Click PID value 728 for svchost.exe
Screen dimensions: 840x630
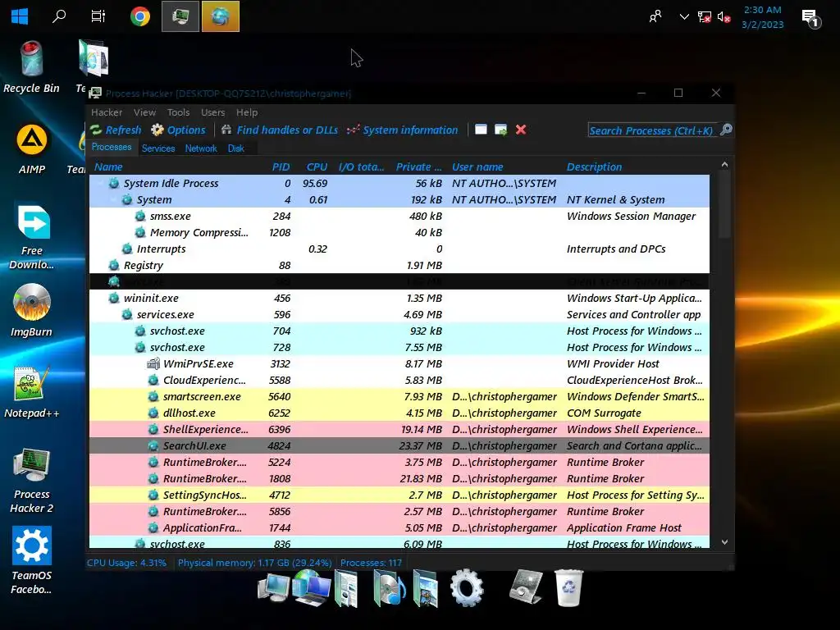282,347
